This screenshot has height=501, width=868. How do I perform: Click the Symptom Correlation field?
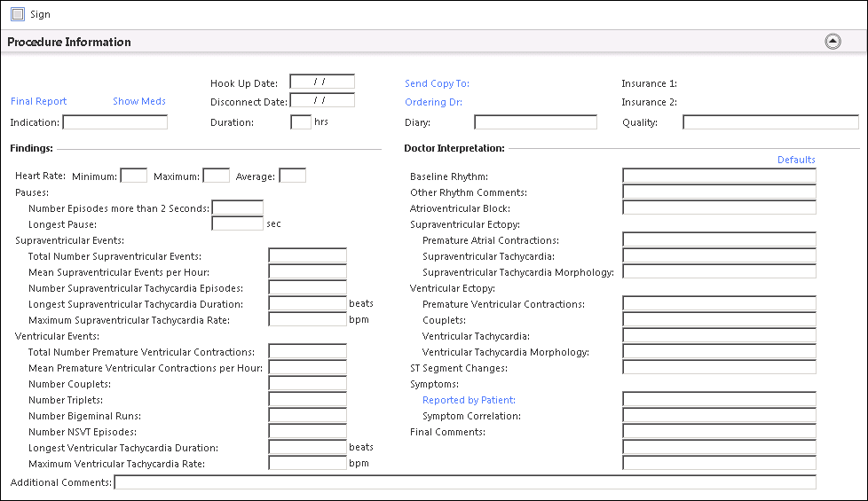pos(719,415)
